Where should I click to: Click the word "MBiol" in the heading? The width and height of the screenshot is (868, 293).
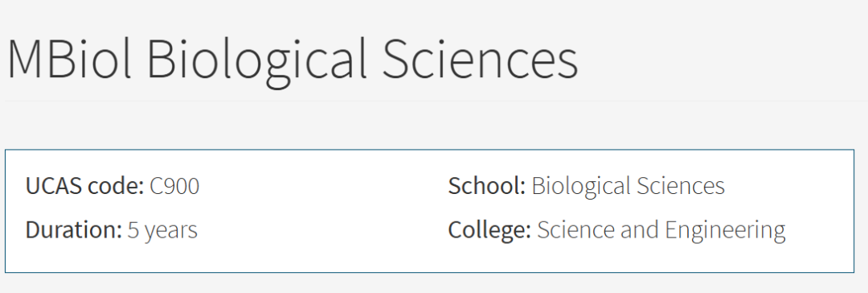69,58
